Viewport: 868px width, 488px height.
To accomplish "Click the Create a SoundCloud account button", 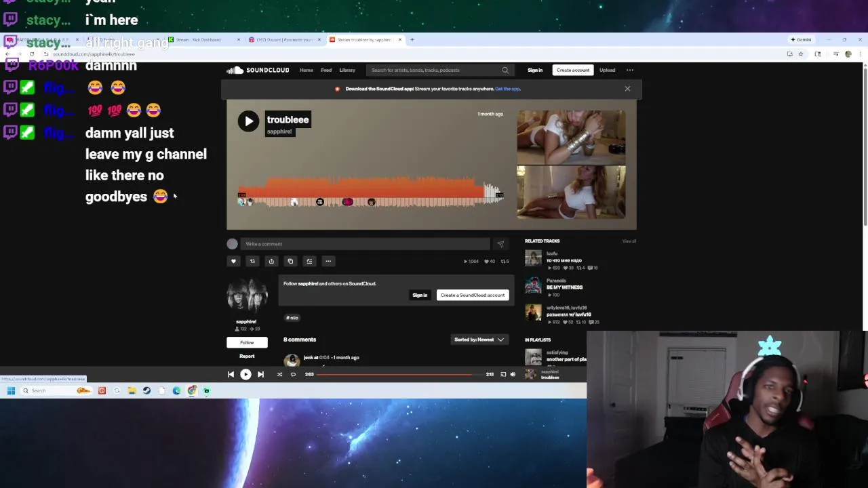I will pos(473,295).
